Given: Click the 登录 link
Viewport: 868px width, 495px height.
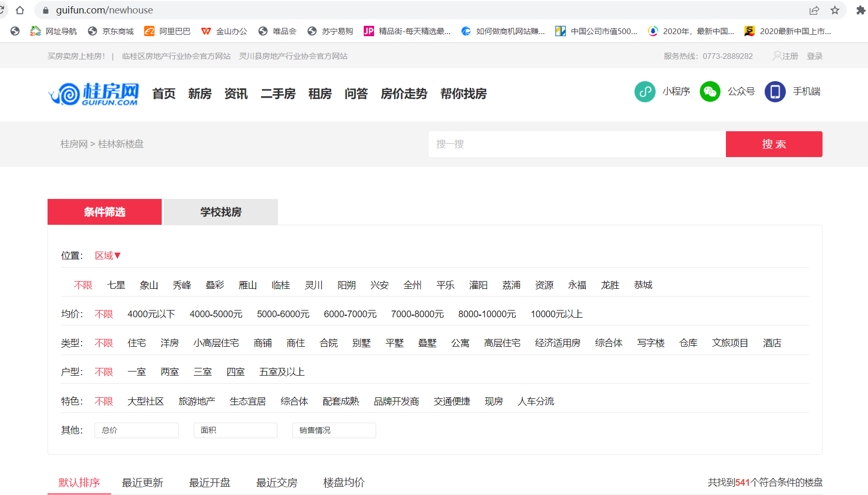Looking at the screenshot, I should (815, 56).
